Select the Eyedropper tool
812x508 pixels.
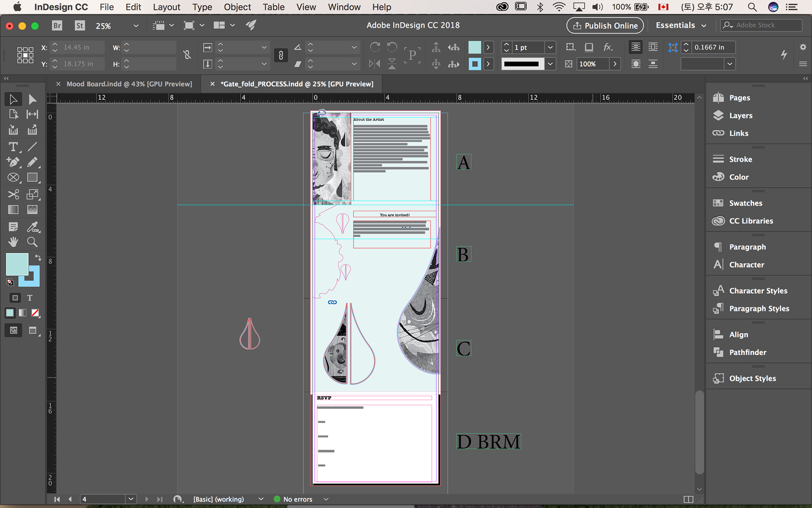point(32,227)
